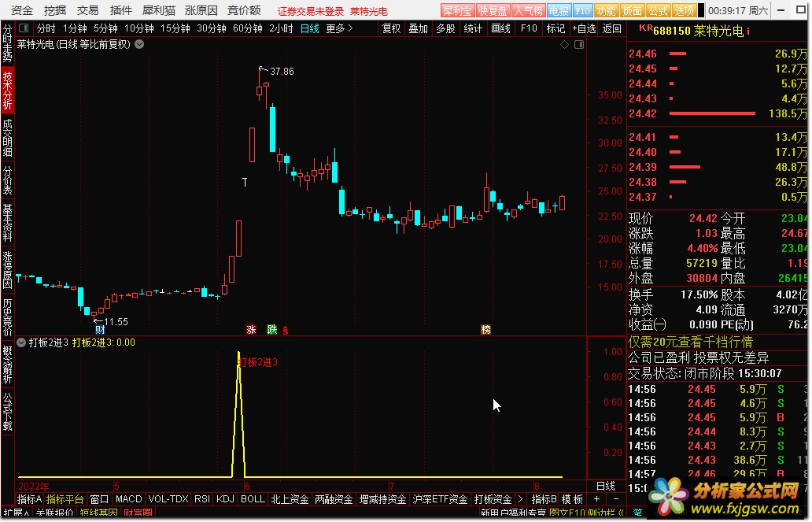Open 成交明细 in left sidebar
Image resolution: width=812 pixels, height=522 pixels.
[x=7, y=137]
